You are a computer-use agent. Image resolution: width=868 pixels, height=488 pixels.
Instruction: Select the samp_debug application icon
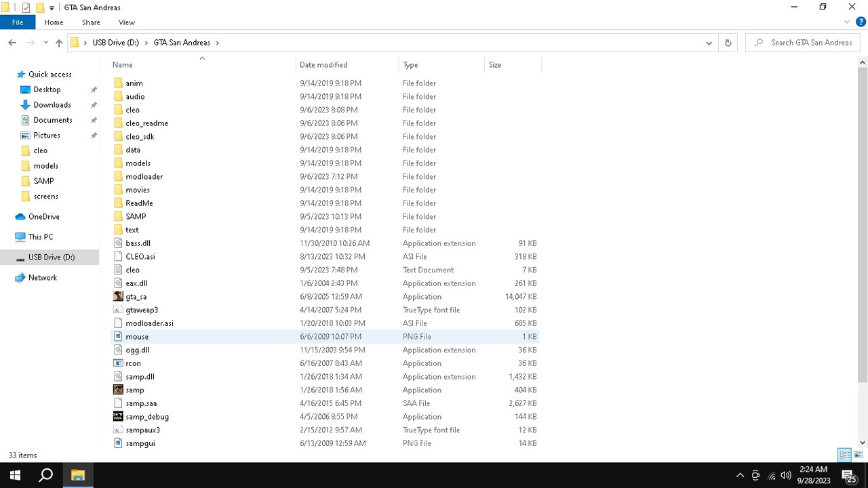(x=118, y=417)
